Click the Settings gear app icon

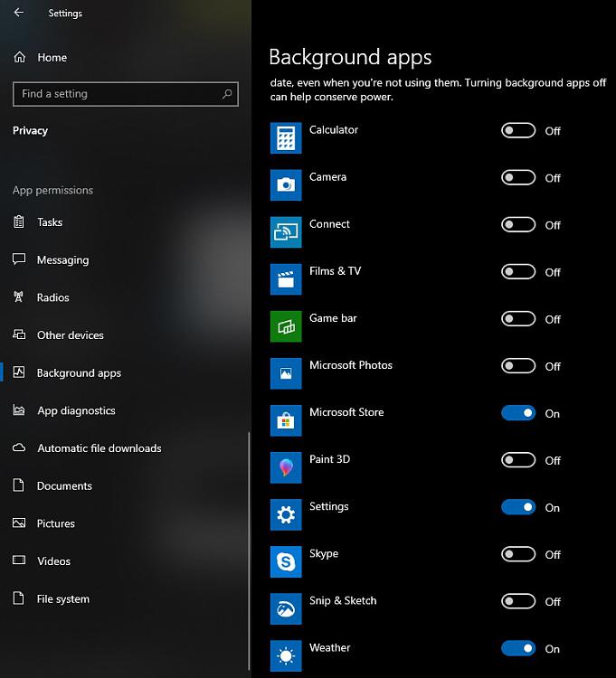tap(286, 515)
